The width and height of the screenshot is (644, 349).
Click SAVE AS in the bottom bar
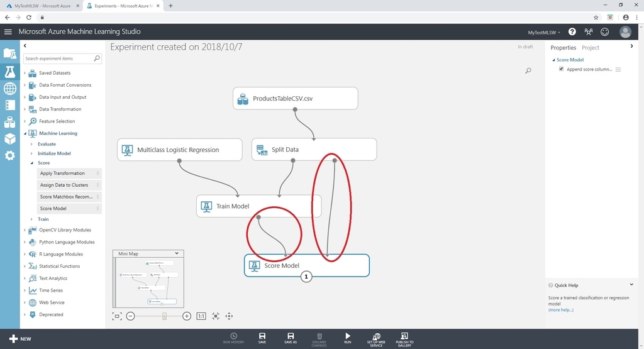pyautogui.click(x=291, y=338)
